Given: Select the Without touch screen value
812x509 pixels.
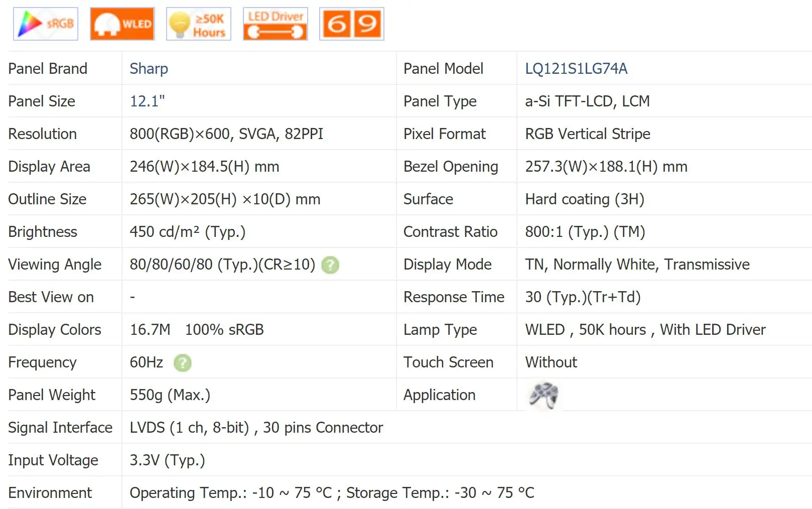Looking at the screenshot, I should (x=551, y=362).
